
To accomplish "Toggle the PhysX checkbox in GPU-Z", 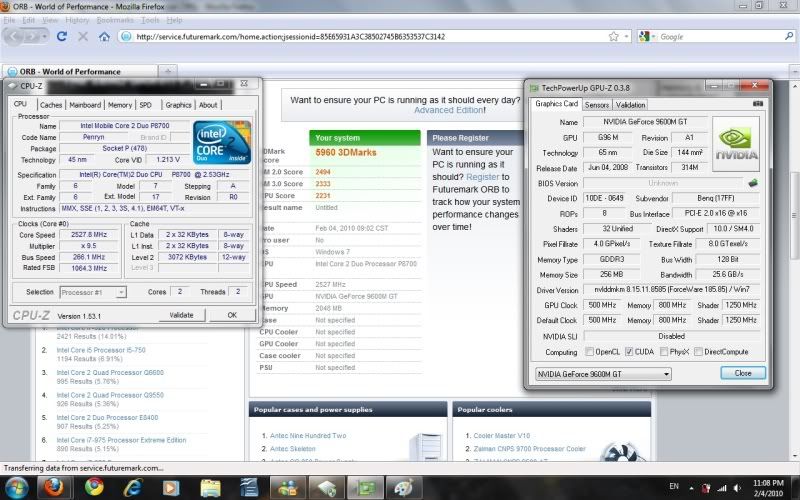I will point(663,352).
